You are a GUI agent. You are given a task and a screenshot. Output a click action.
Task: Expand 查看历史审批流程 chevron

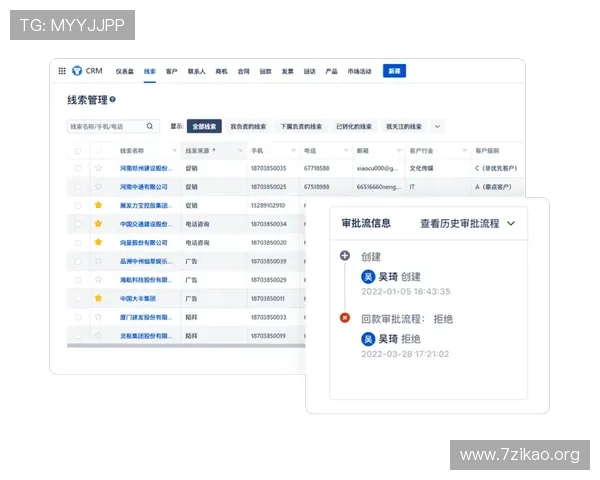click(x=511, y=223)
